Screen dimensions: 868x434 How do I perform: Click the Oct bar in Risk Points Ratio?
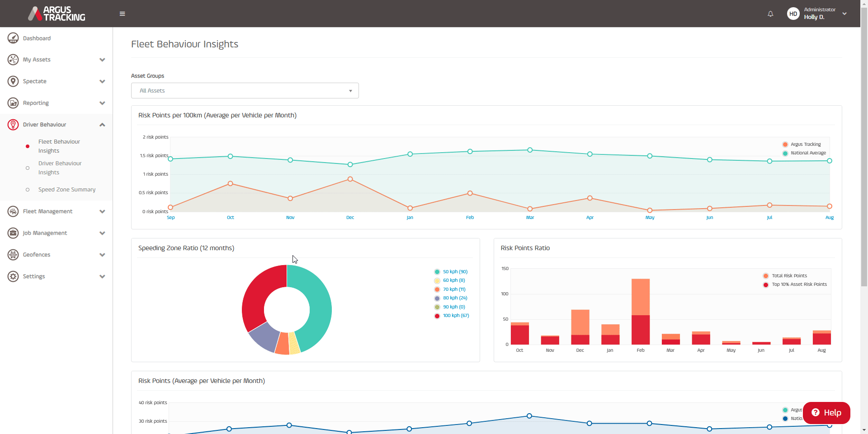(520, 333)
